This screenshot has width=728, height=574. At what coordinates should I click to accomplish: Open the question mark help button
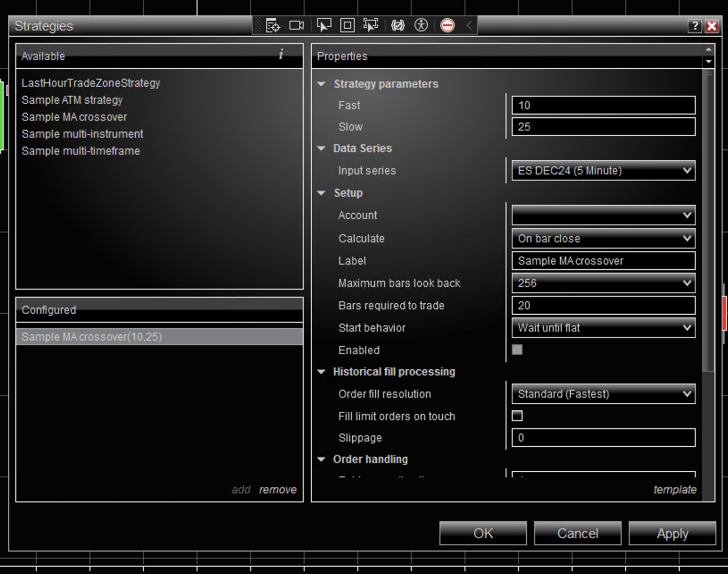694,26
